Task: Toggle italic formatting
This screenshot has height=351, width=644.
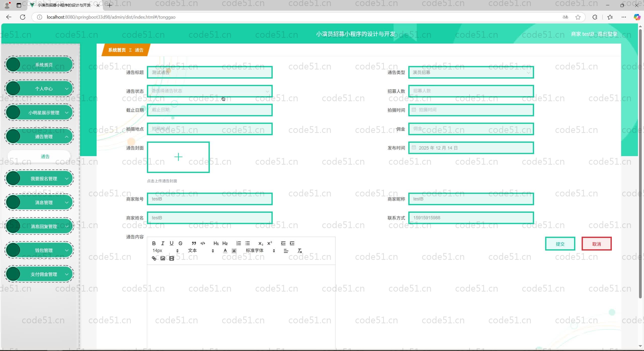Action: [163, 243]
